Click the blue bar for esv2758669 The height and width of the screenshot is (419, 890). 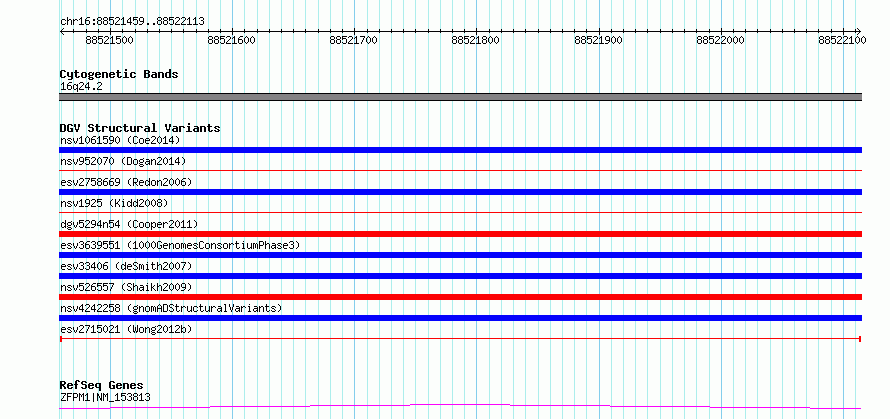(x=460, y=192)
